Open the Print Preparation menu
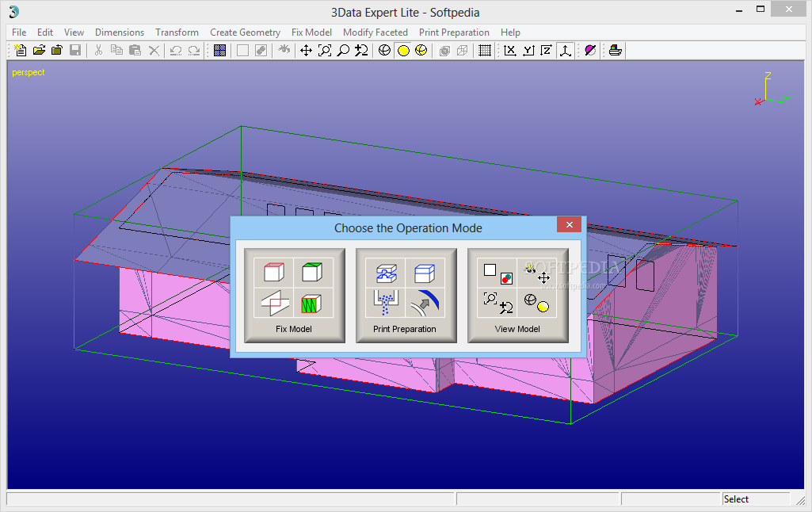The image size is (812, 512). [x=454, y=32]
